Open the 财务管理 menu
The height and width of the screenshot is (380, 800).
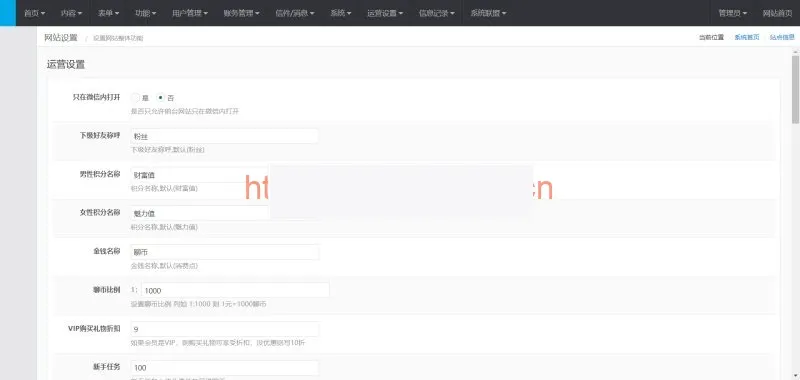tap(241, 13)
